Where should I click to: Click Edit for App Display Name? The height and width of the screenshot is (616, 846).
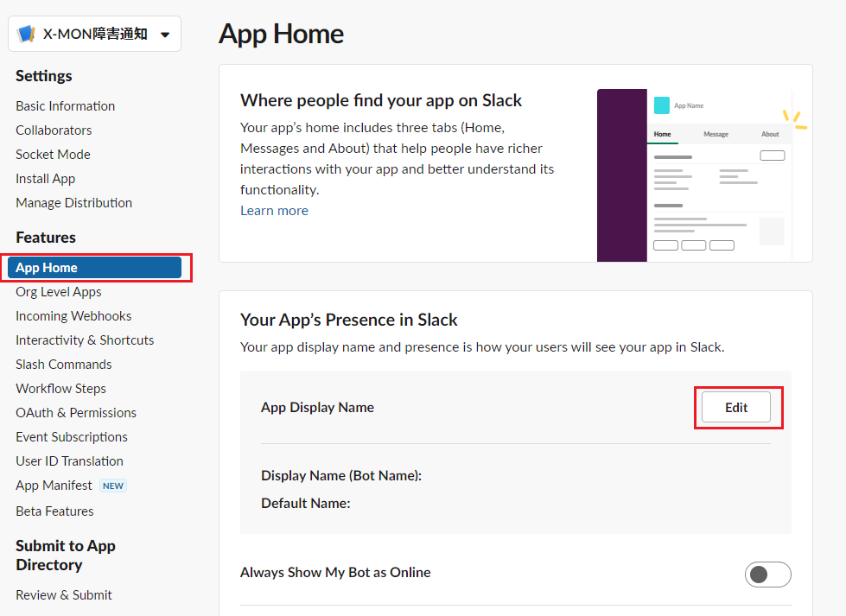click(735, 408)
